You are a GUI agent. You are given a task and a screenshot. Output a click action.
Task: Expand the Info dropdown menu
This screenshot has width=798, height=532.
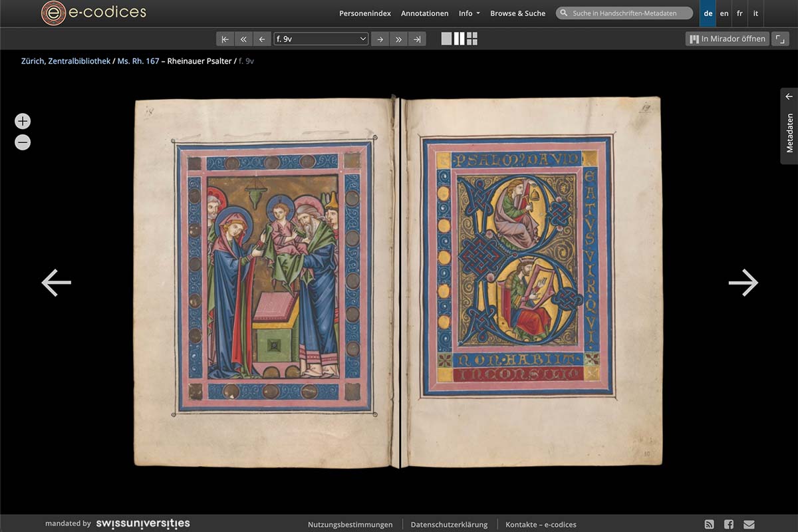pyautogui.click(x=469, y=13)
